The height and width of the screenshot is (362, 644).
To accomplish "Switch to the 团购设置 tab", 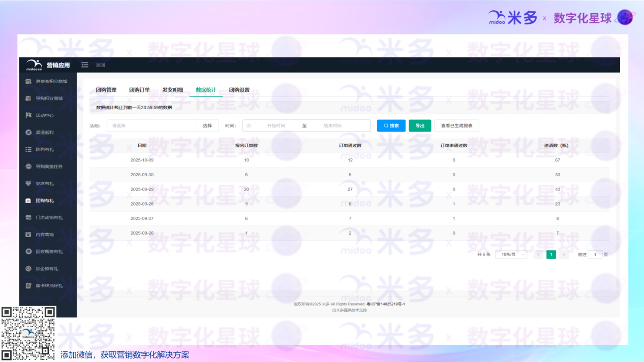I will pyautogui.click(x=239, y=90).
